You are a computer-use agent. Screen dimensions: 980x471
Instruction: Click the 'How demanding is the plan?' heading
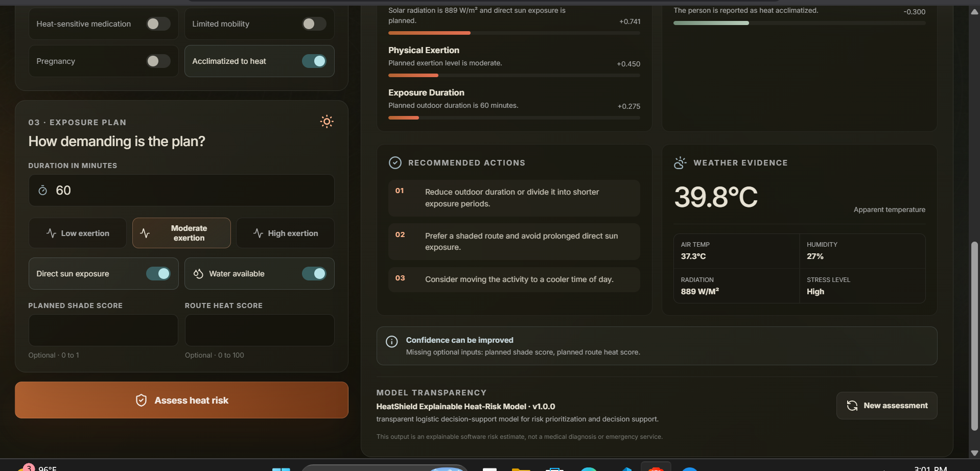point(116,142)
